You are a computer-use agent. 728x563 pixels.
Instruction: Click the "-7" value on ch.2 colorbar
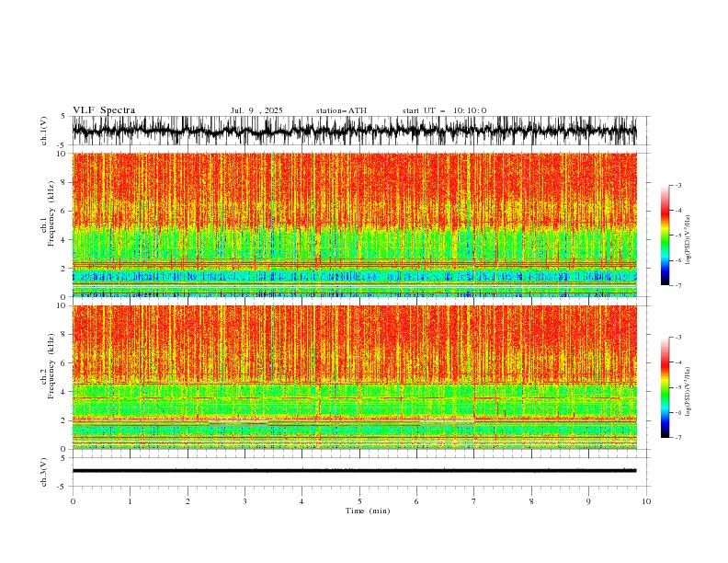(x=678, y=438)
